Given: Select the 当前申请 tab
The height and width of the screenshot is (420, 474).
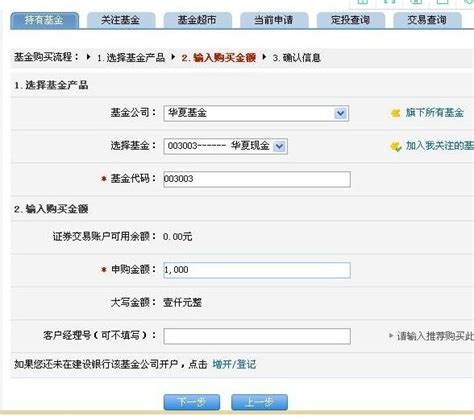Looking at the screenshot, I should pyautogui.click(x=274, y=21).
